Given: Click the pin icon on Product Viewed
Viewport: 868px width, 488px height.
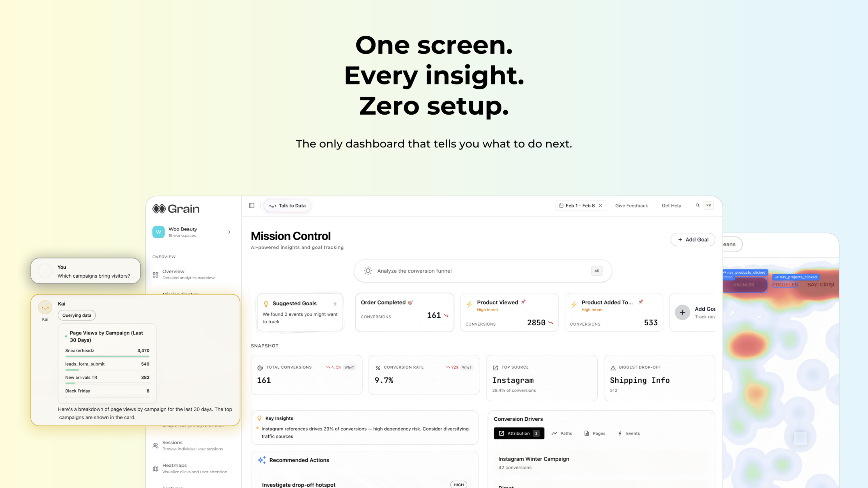Looking at the screenshot, I should pyautogui.click(x=523, y=302).
